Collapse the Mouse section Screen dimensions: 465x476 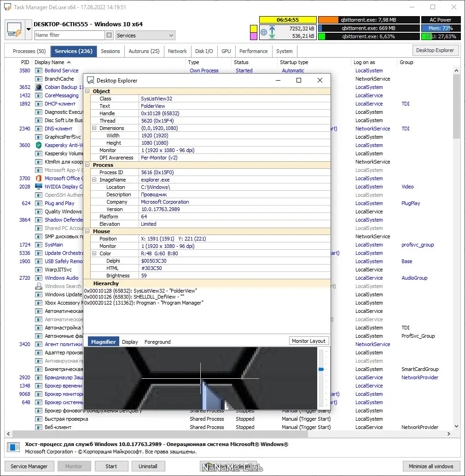coord(87,231)
